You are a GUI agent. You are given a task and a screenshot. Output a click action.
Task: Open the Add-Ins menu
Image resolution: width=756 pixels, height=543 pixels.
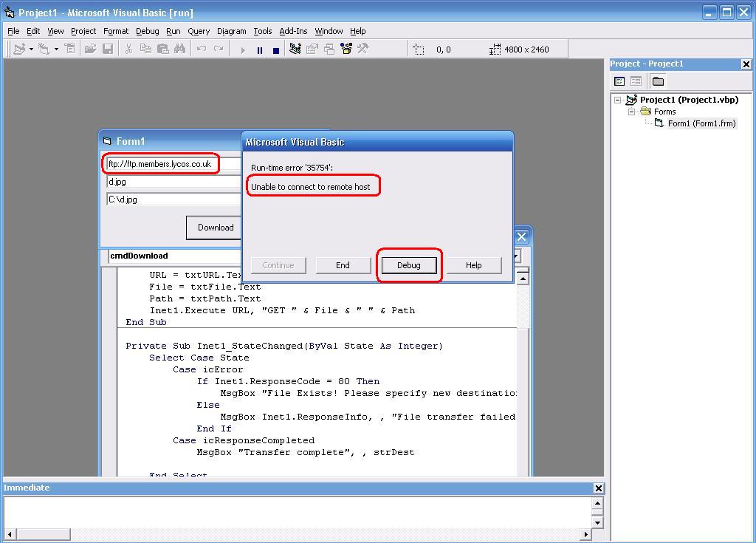tap(293, 31)
